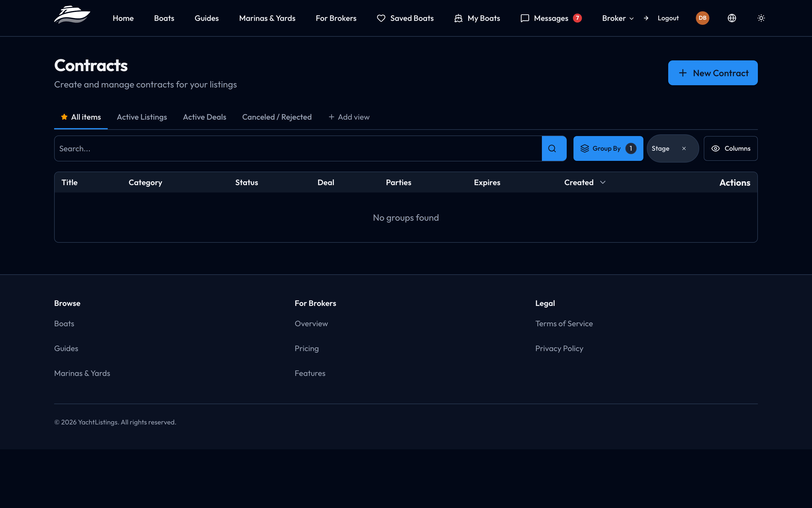Viewport: 812px width, 508px height.
Task: Add a new view
Action: click(349, 117)
